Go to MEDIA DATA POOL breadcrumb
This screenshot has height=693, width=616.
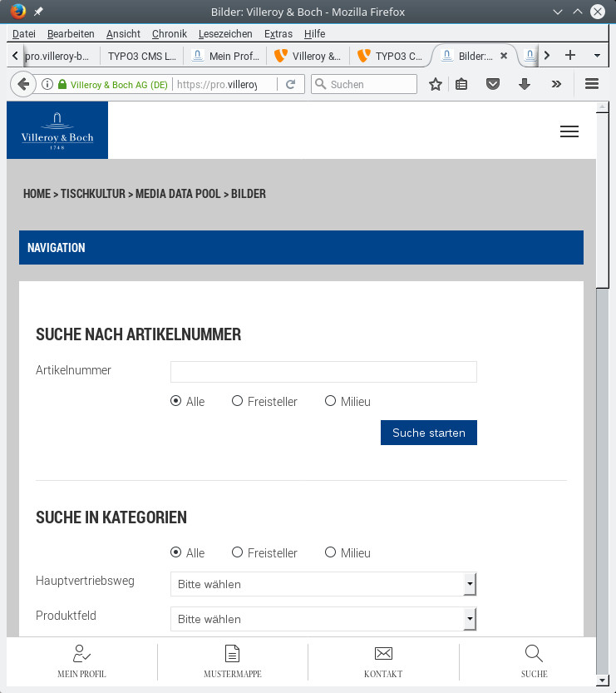pos(178,194)
